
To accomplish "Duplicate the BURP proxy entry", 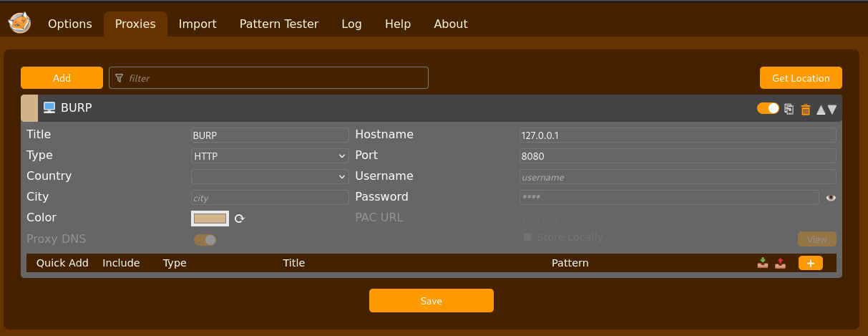I will 789,109.
